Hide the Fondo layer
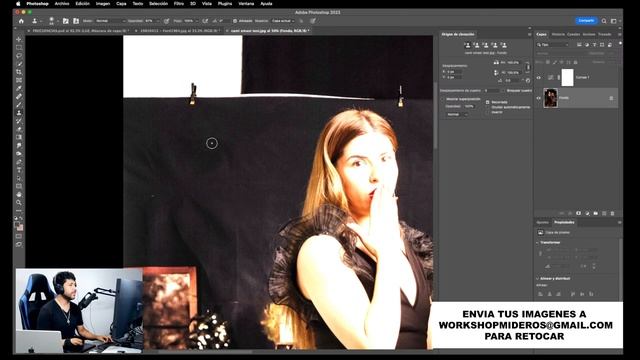640x360 pixels. 538,98
